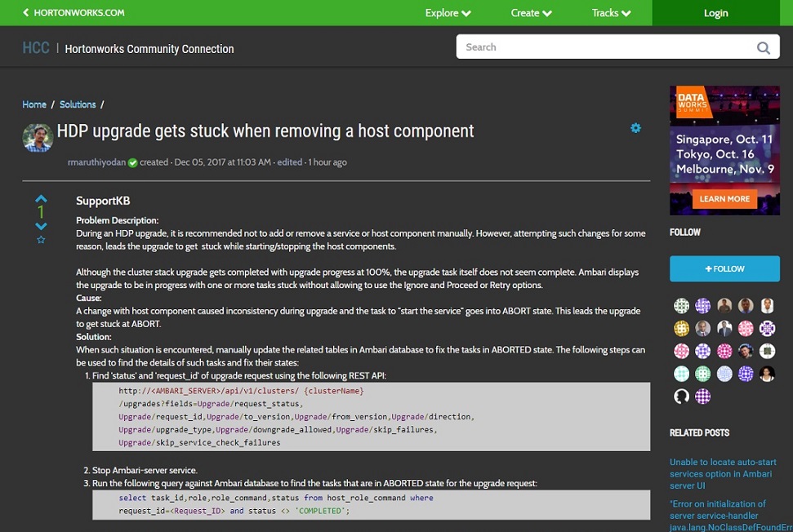Click the 'Solution:' label
This screenshot has width=793, height=532.
pyautogui.click(x=94, y=336)
